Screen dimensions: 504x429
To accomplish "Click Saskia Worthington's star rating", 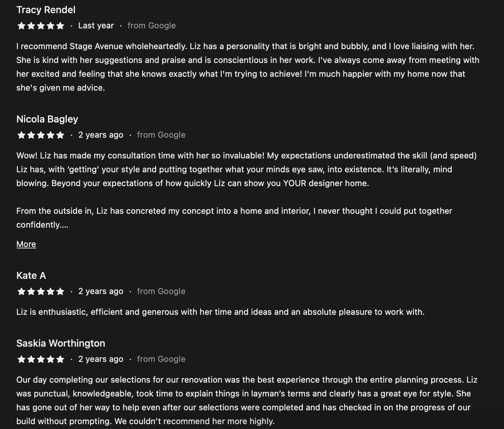I will [x=41, y=359].
